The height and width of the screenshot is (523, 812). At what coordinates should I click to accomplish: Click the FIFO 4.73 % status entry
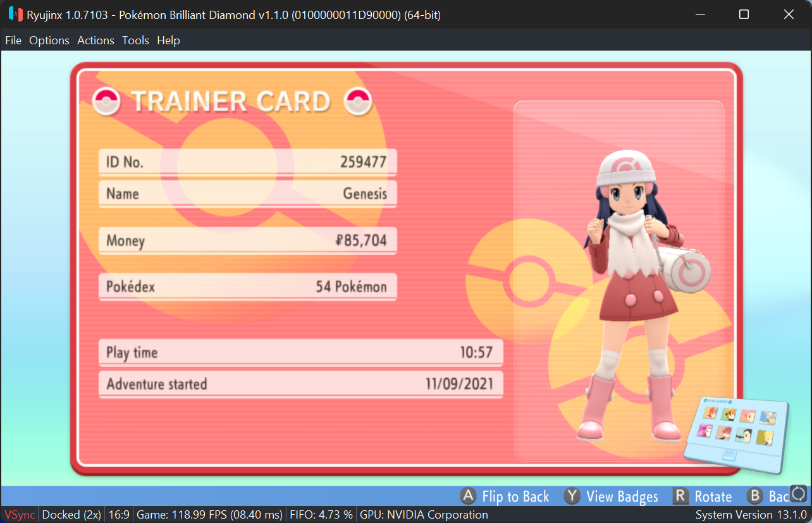click(x=321, y=514)
